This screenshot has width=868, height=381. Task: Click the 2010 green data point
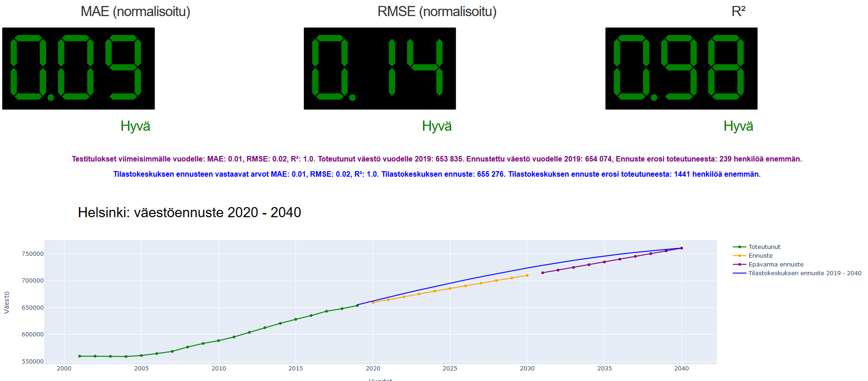(x=218, y=341)
